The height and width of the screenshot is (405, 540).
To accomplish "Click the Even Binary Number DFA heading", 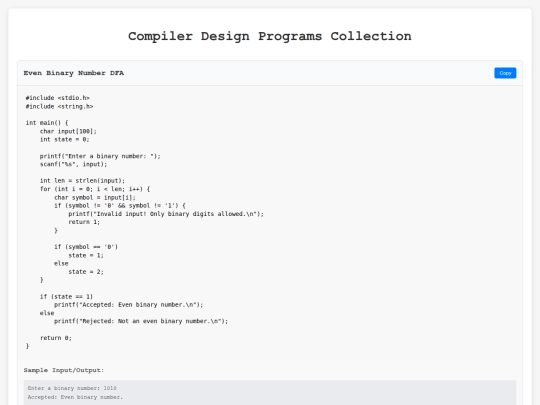I will pyautogui.click(x=74, y=73).
